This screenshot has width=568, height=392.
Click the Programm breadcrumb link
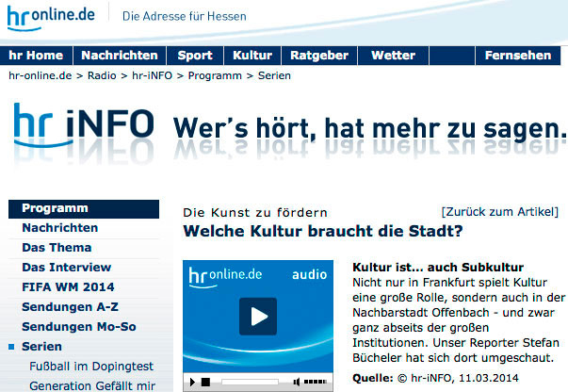(x=215, y=75)
